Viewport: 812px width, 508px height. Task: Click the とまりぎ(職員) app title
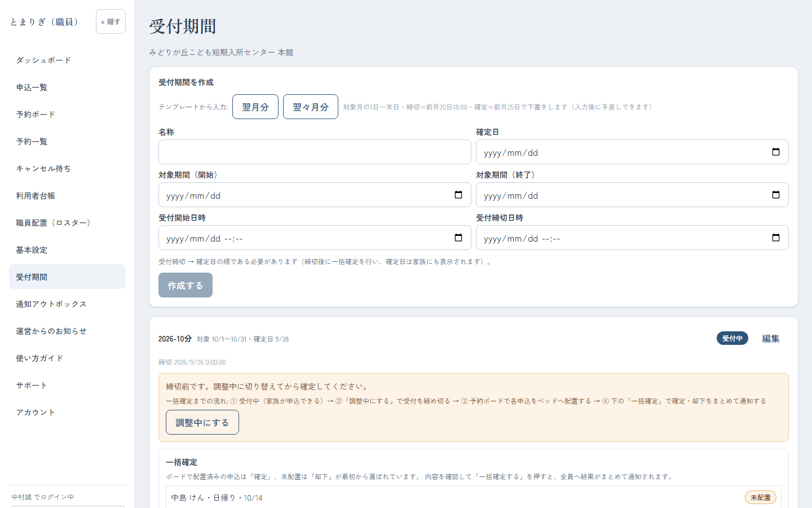click(45, 21)
